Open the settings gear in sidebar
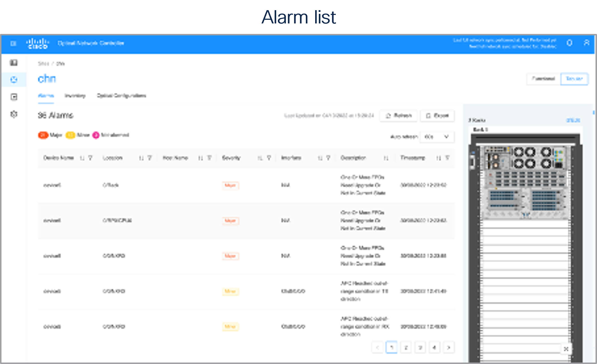 [14, 114]
